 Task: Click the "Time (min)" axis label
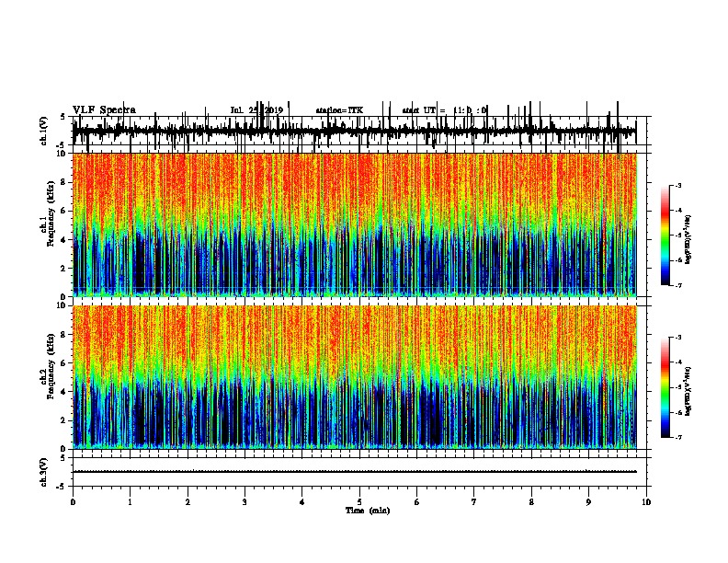coord(368,511)
